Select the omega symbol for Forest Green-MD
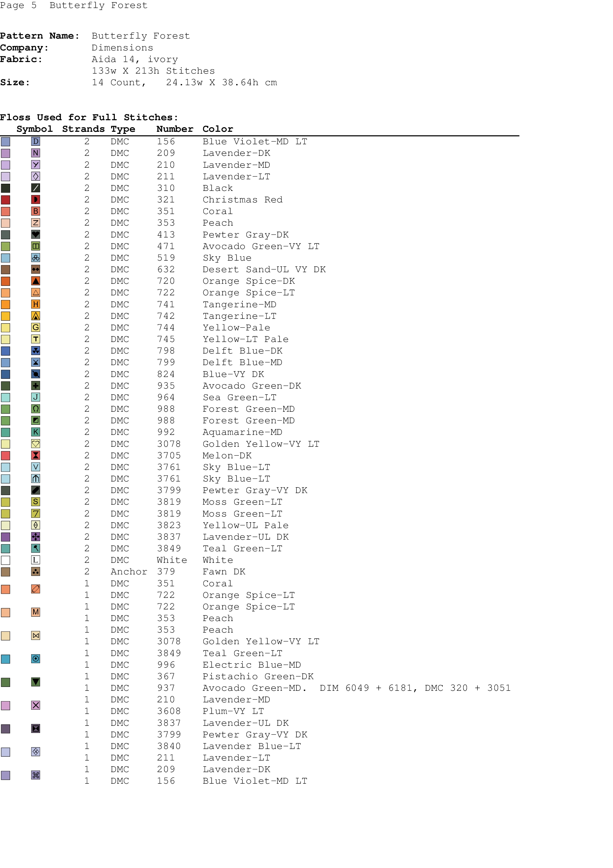This screenshot has height=868, width=613. [x=36, y=409]
